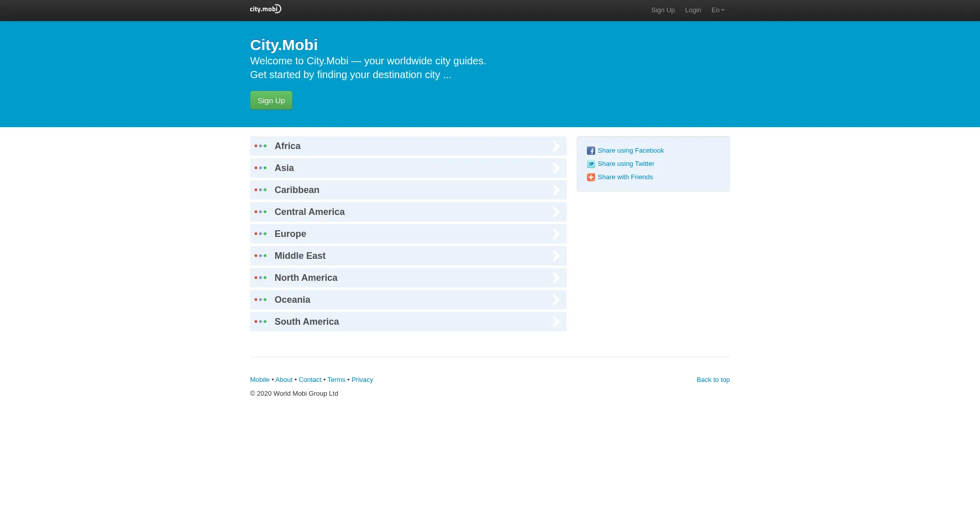Click the three-dot icon beside South America
Screen dimensions: 980x507
[260, 322]
